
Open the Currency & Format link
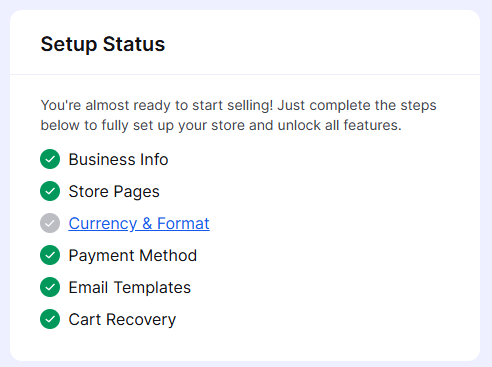pos(139,224)
